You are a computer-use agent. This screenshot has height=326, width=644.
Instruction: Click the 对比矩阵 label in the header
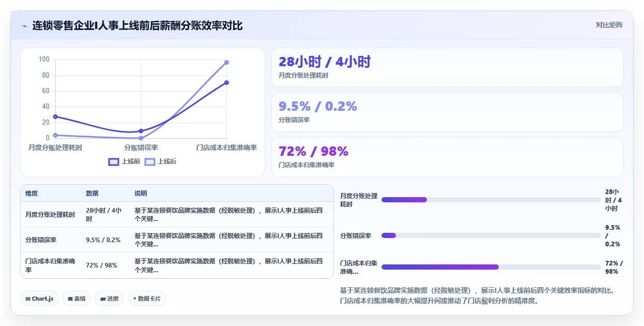(x=609, y=25)
